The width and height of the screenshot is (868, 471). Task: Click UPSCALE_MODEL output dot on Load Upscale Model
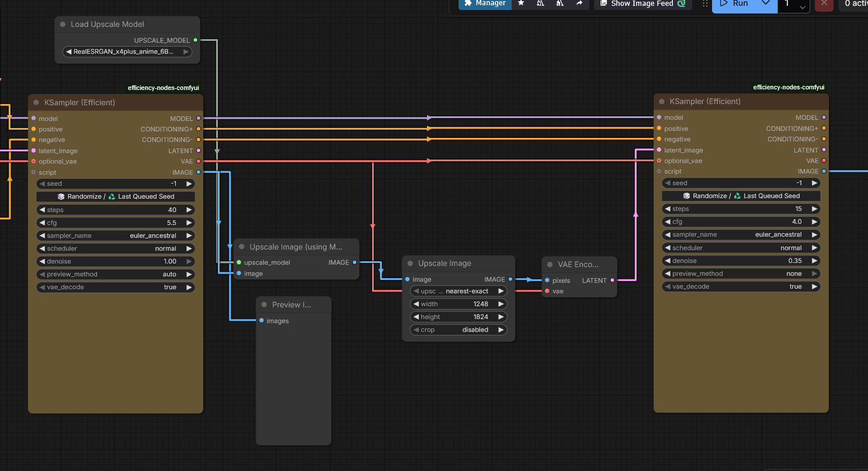coord(195,40)
